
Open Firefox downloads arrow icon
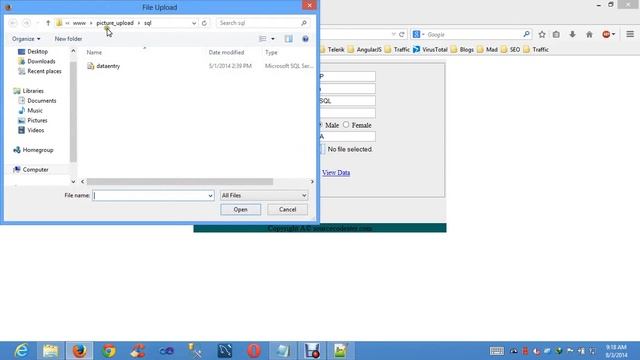[x=572, y=35]
